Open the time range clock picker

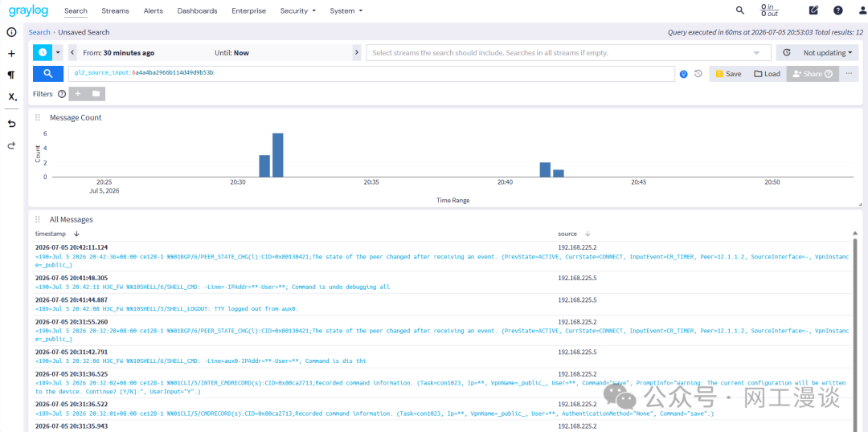point(42,52)
